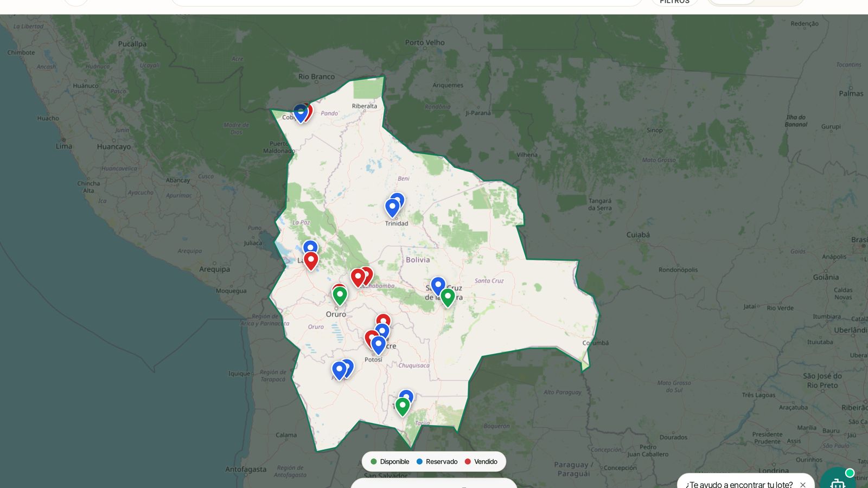Select the green available pin at Tarija
868x488 pixels.
coord(403,407)
